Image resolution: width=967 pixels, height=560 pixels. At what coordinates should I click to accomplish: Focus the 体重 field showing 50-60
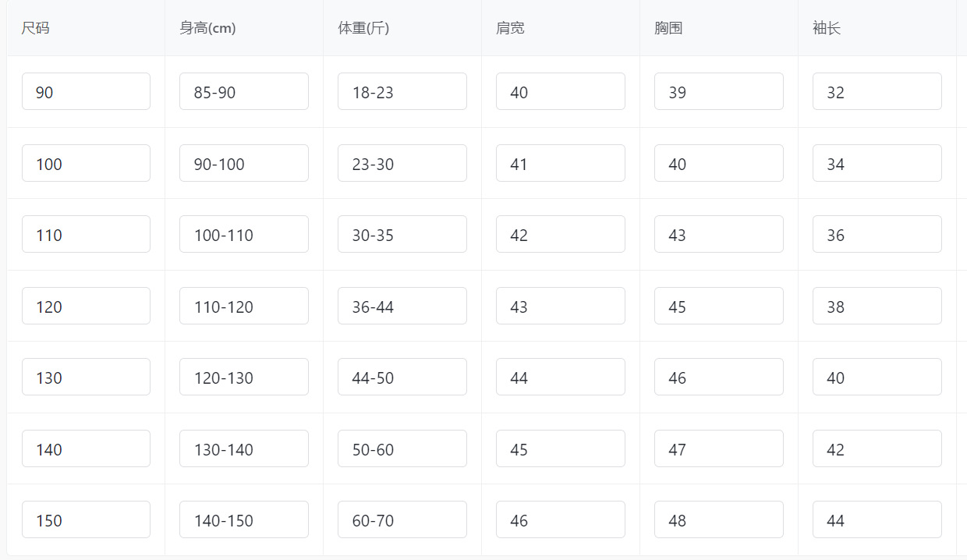pyautogui.click(x=402, y=448)
